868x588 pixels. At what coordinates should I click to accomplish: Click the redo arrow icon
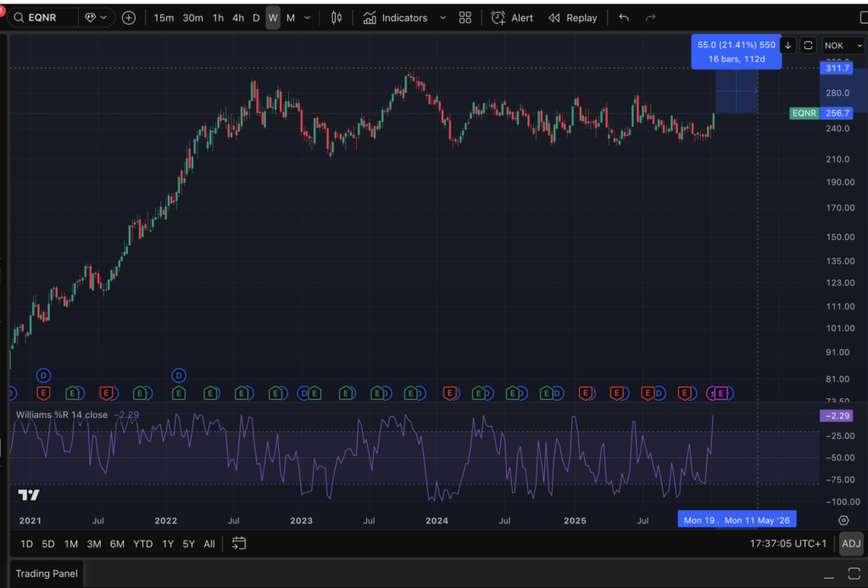coord(651,17)
